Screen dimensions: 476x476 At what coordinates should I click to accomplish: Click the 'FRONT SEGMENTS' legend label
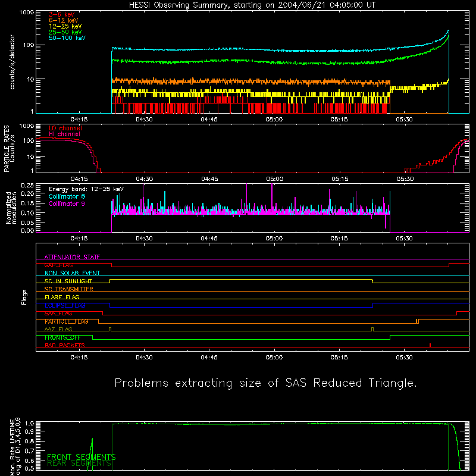pyautogui.click(x=82, y=457)
